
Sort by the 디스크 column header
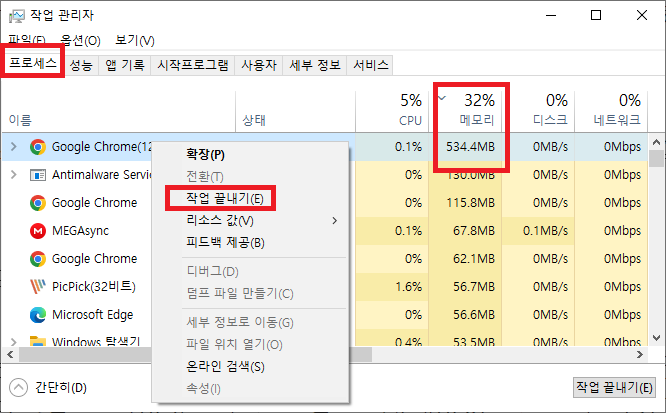538,111
